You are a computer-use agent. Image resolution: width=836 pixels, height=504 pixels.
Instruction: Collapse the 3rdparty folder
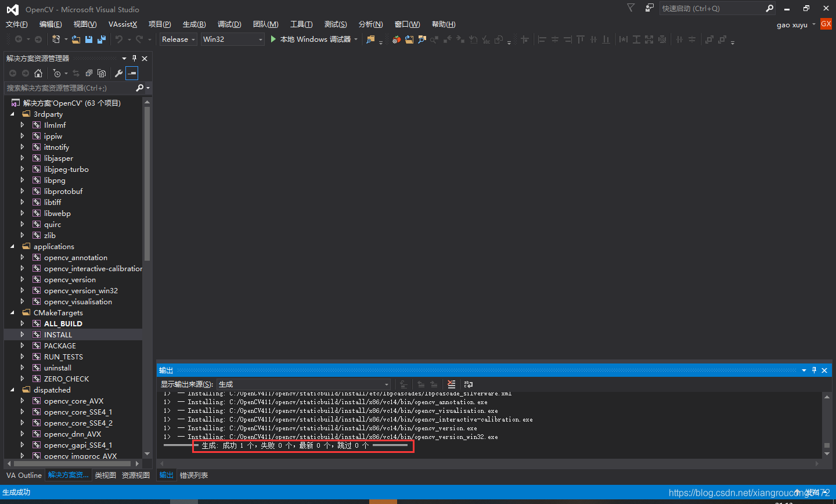point(13,114)
